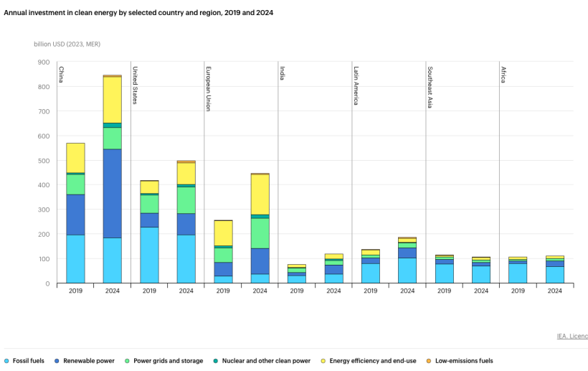Screen dimensions: 588x371
Task: Click the Nuclear and other clean power dot
Action: point(216,361)
